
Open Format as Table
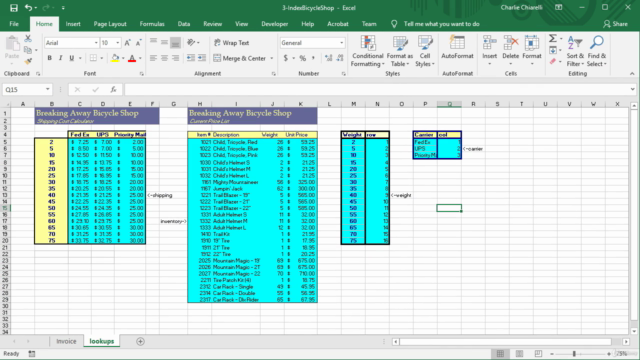click(x=400, y=51)
